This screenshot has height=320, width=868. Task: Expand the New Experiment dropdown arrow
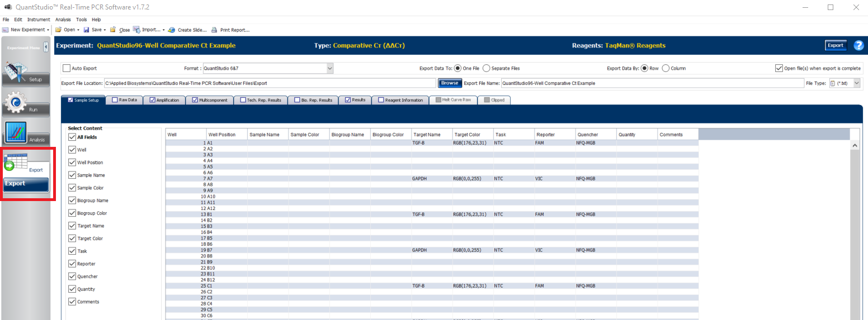tap(49, 30)
